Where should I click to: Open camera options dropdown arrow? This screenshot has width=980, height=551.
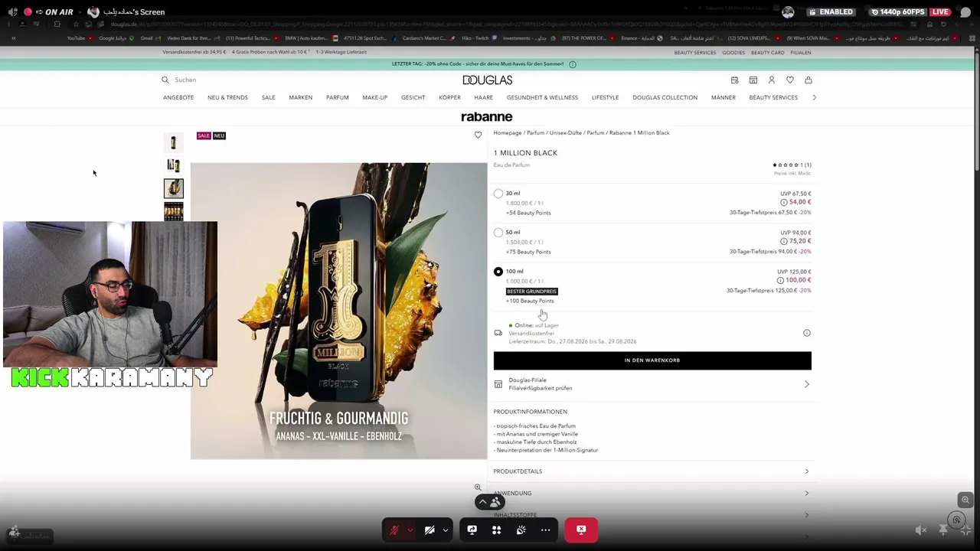[445, 530]
